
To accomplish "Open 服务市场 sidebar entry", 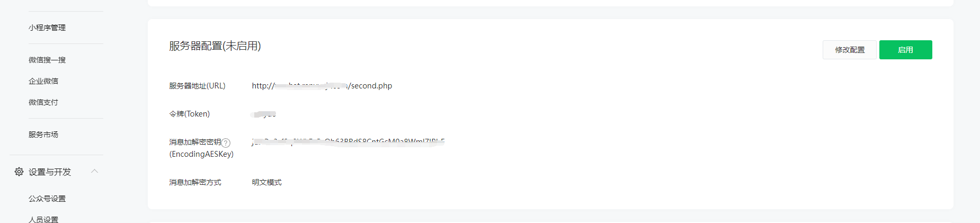I will coord(43,135).
